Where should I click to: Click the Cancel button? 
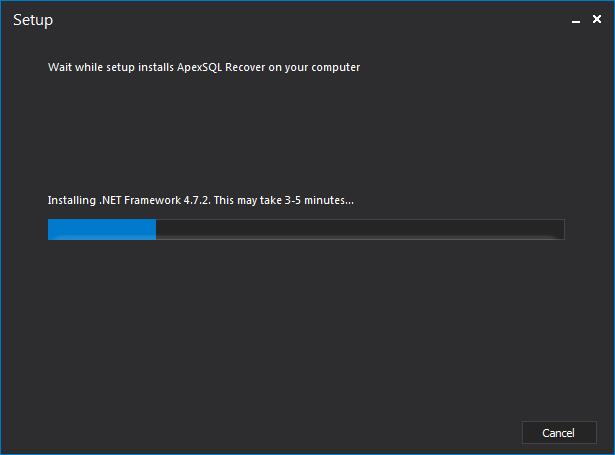coord(558,433)
